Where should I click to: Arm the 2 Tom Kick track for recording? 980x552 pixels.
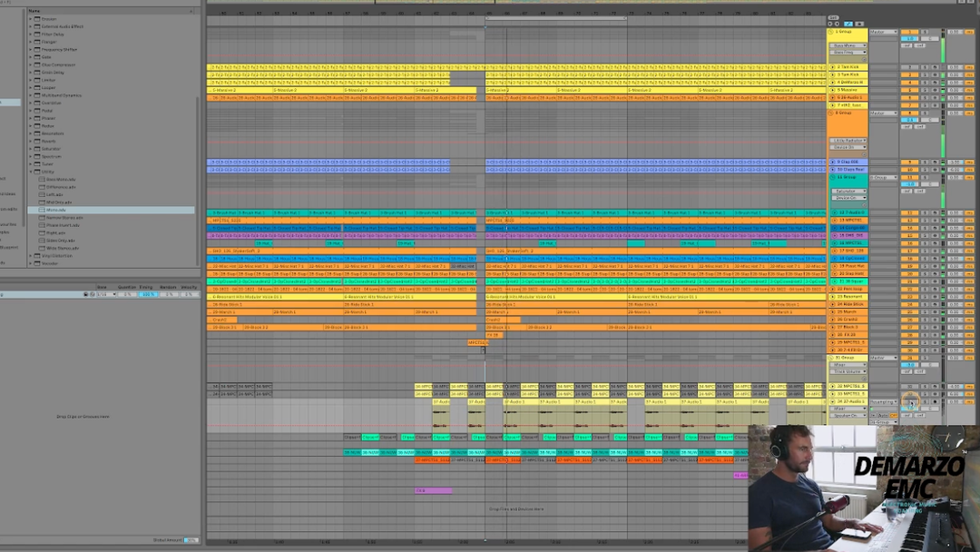(x=934, y=67)
